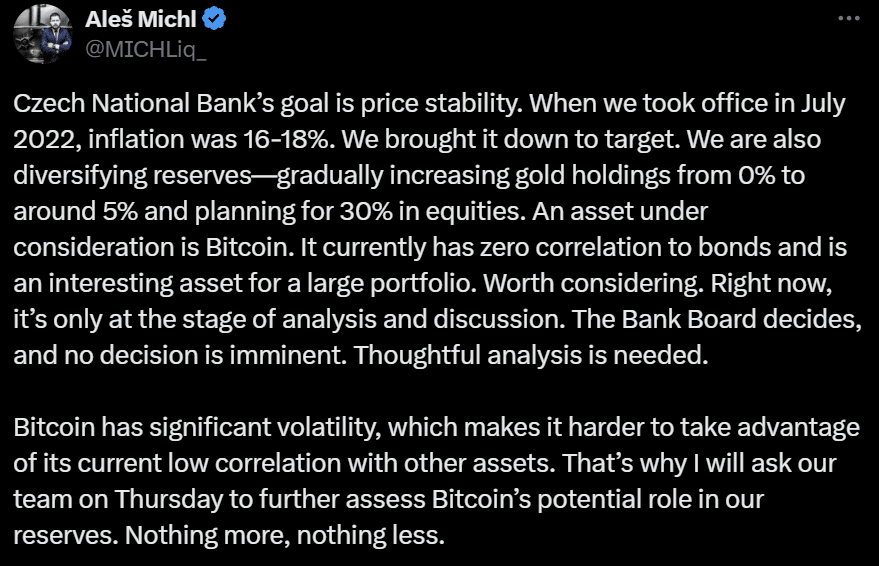Screen dimensions: 879x566
Task: Open the three-dot more options menu
Action: pos(849,18)
